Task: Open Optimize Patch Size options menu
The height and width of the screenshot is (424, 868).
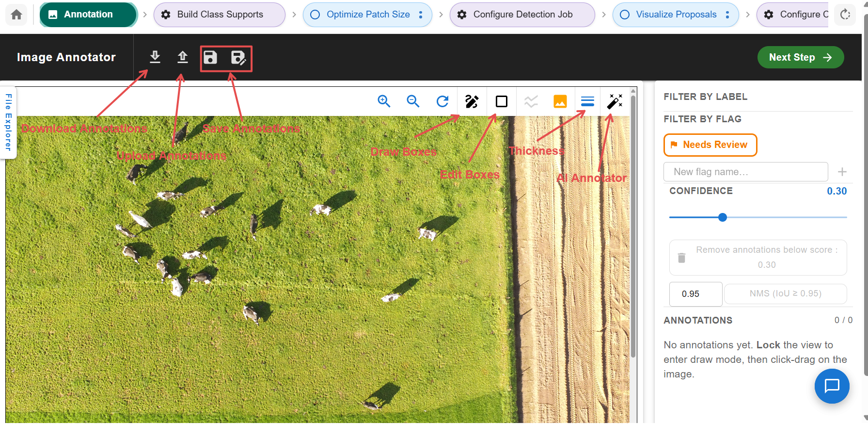Action: pyautogui.click(x=421, y=15)
